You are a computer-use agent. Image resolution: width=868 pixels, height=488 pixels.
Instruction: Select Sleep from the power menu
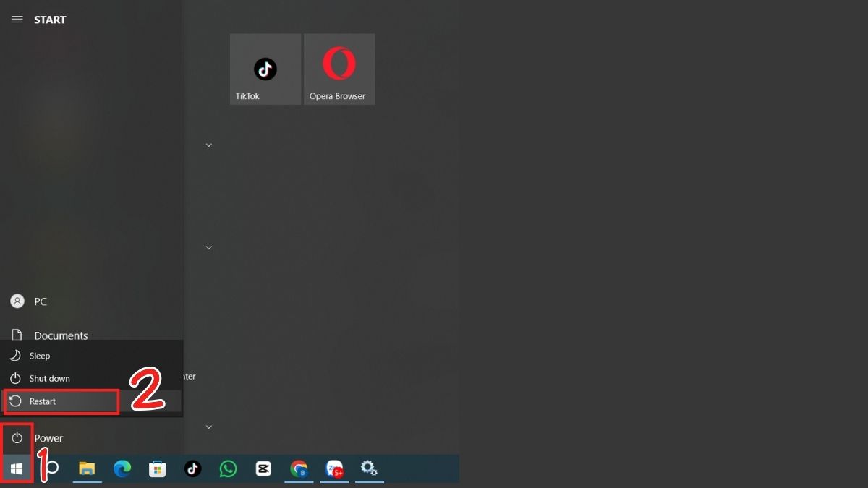(38, 356)
